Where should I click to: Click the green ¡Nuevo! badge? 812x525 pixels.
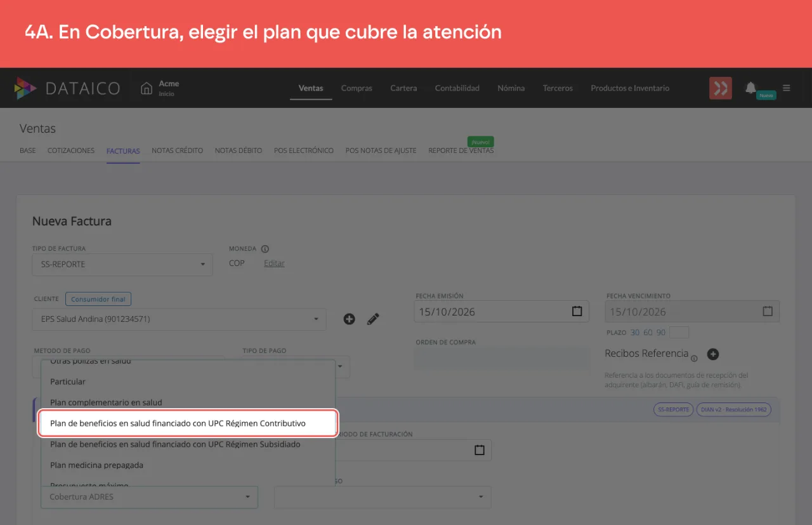coord(480,142)
